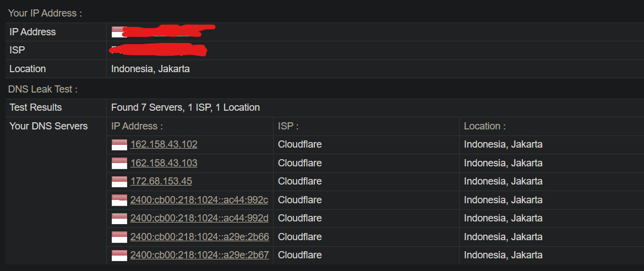Open the 162.158.43.103 DNS server link
The width and height of the screenshot is (644, 271).
[x=164, y=163]
